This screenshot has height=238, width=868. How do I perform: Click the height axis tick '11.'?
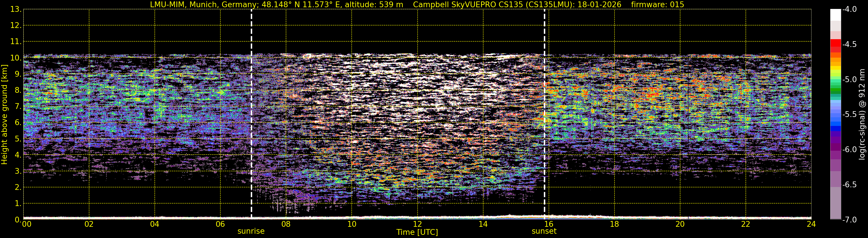(16, 42)
